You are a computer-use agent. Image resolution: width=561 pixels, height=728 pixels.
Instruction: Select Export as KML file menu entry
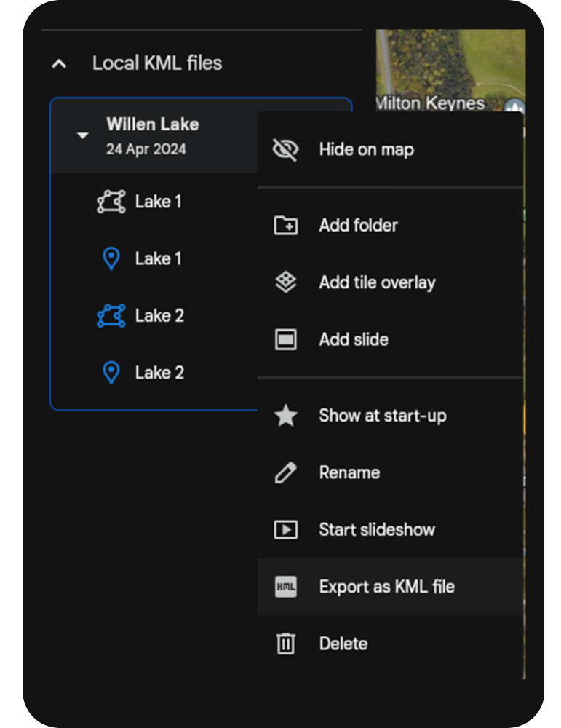(386, 587)
